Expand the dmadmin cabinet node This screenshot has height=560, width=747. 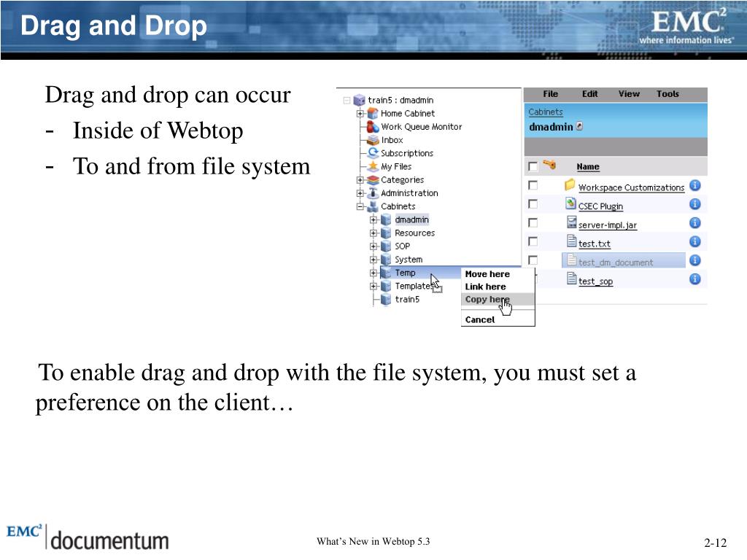coord(373,220)
